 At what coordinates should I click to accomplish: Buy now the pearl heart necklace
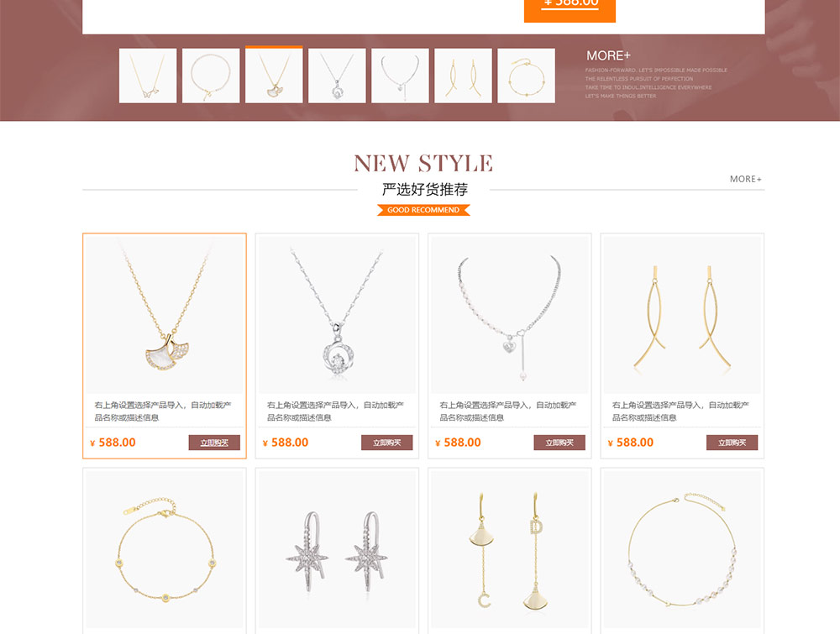[559, 443]
